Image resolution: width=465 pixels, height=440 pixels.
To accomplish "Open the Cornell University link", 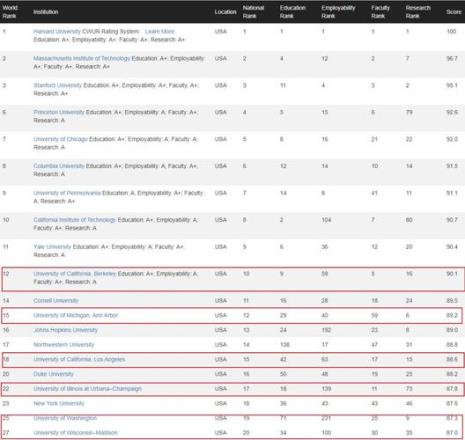I will click(56, 301).
